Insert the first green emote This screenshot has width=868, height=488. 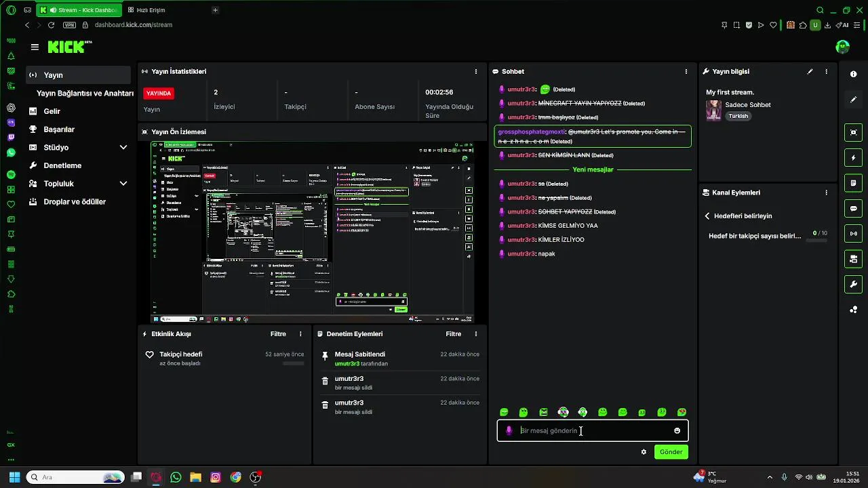pos(504,412)
